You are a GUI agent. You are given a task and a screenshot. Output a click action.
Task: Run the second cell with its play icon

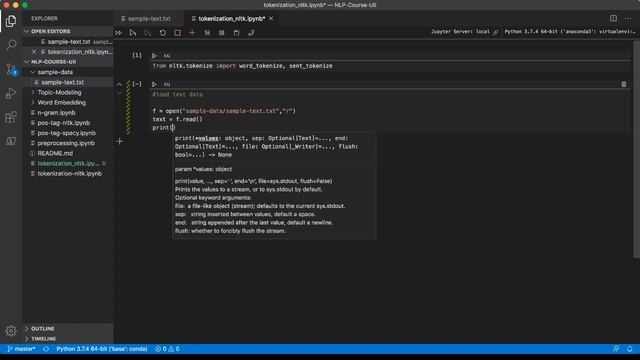coord(154,84)
